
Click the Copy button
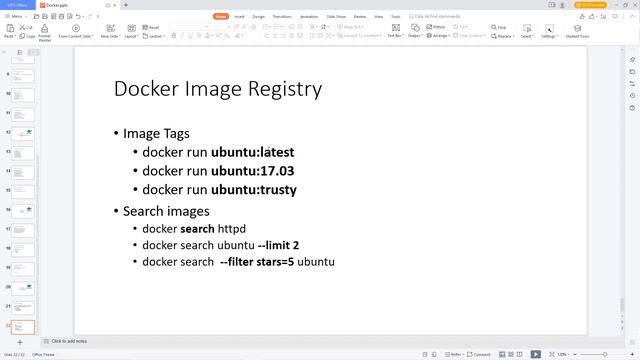coord(27,36)
